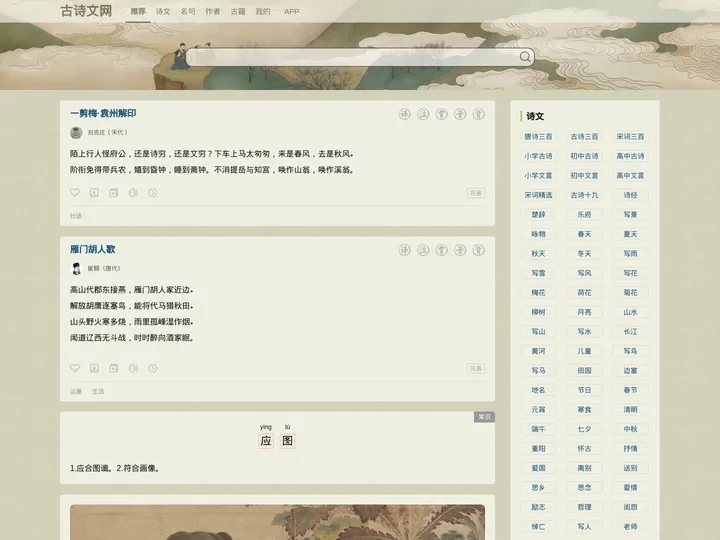Click 完善 button on 雁门胡人歌 card
The image size is (720, 540).
click(476, 368)
